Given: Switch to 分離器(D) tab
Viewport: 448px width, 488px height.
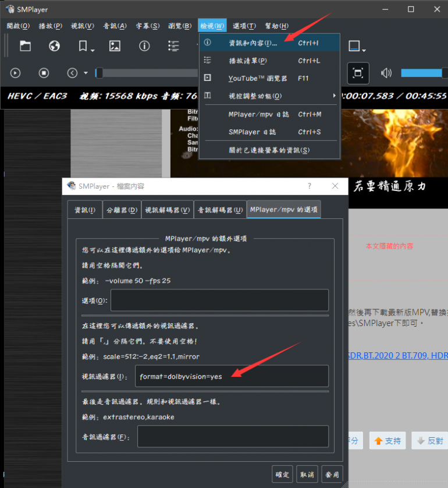Looking at the screenshot, I should pyautogui.click(x=122, y=210).
